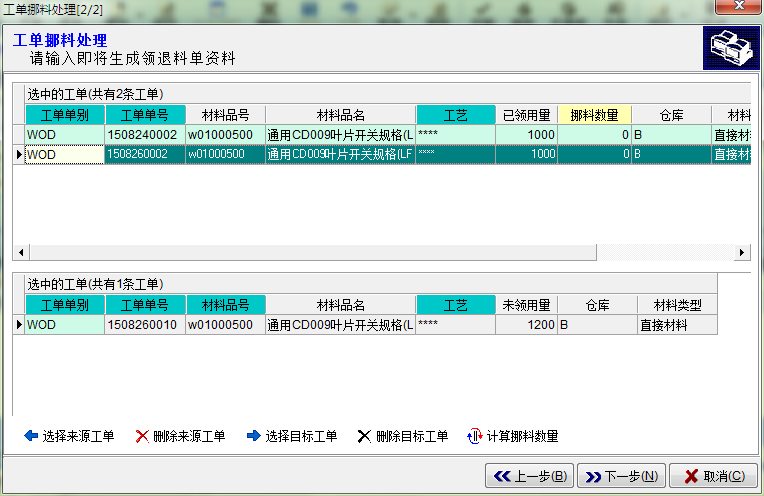The width and height of the screenshot is (764, 496).
Task: Click 材料品号 column header in upper grid
Action: pyautogui.click(x=226, y=115)
